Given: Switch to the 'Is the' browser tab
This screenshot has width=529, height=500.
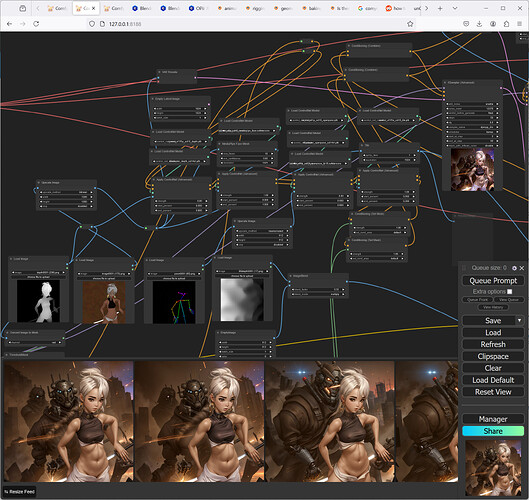Looking at the screenshot, I should point(340,8).
